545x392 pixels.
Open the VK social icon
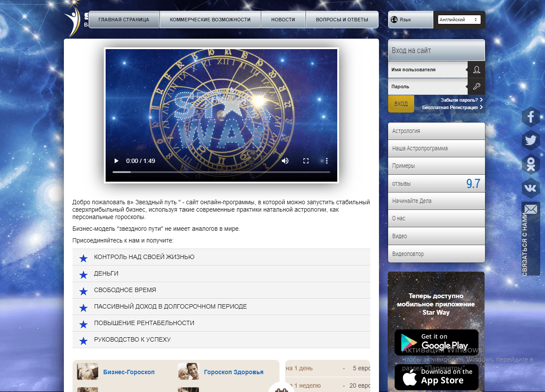click(531, 188)
